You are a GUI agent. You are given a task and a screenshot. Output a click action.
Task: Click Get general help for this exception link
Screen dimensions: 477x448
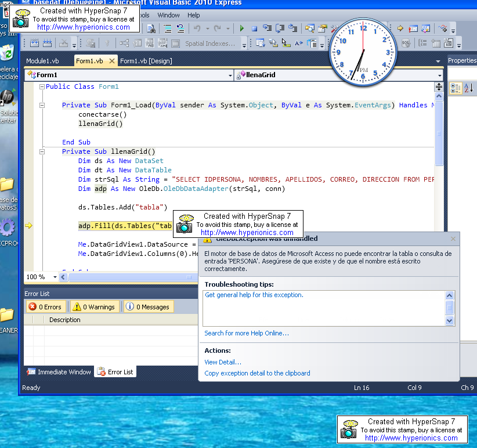pos(254,295)
